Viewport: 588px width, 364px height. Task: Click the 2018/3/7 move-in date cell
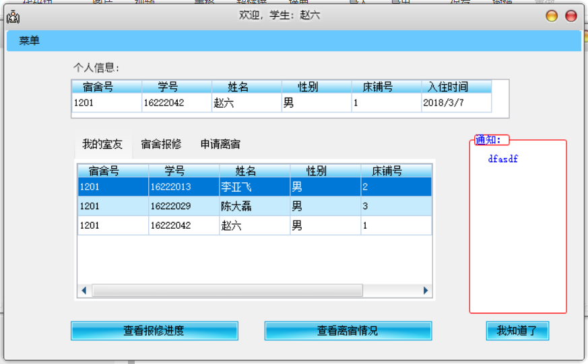coord(457,103)
